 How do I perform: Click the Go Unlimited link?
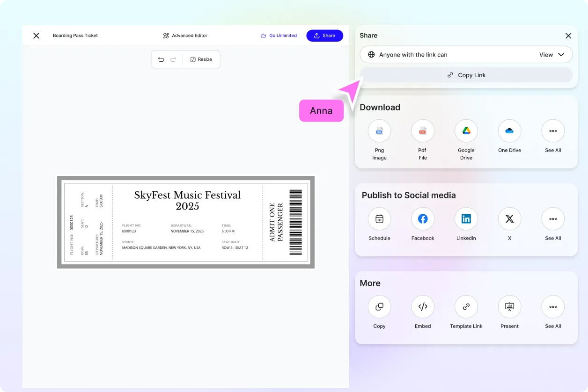click(x=279, y=36)
